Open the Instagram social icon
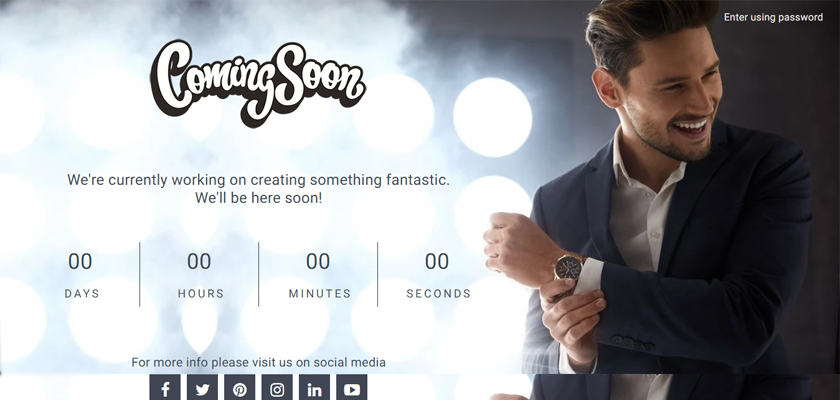This screenshot has height=400, width=840. 277,387
